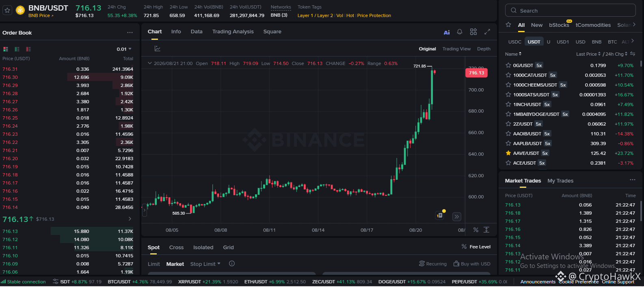Click Stable connection status
The height and width of the screenshot is (287, 644).
click(23, 282)
